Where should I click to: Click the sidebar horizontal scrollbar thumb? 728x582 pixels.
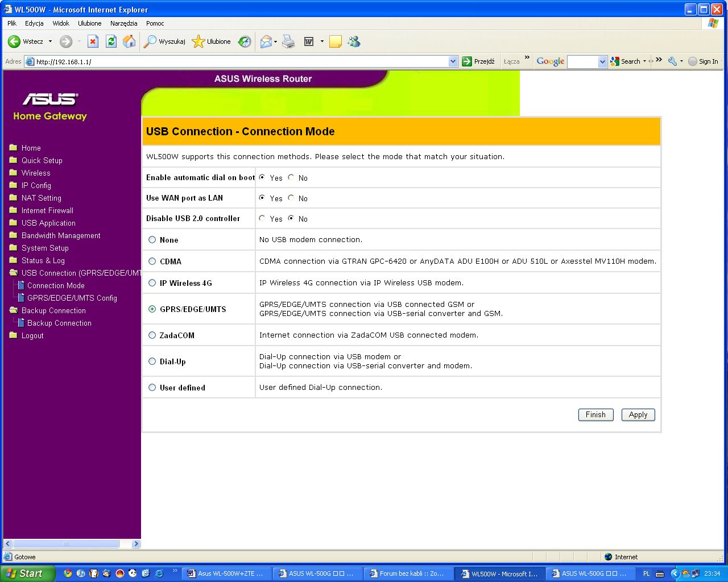point(66,544)
